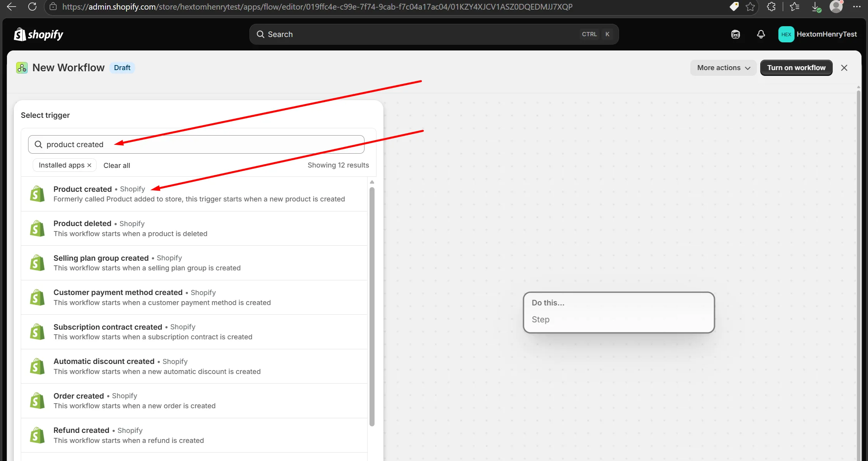Click Turn on workflow button
Screen dimensions: 868x461
796,68
